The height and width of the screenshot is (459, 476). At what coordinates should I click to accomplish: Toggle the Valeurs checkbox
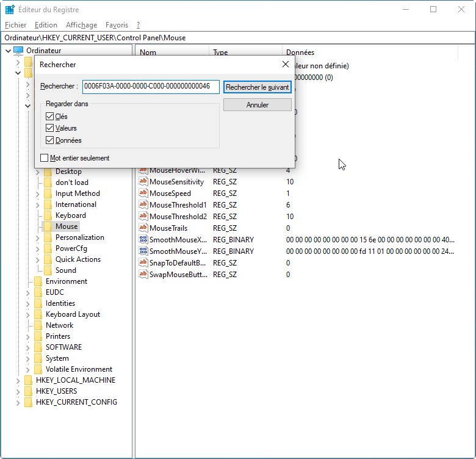(50, 128)
